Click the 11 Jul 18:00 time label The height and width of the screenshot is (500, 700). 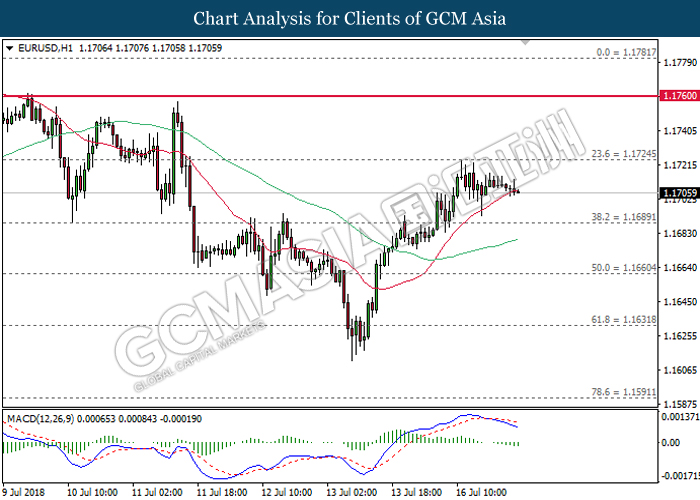(222, 492)
